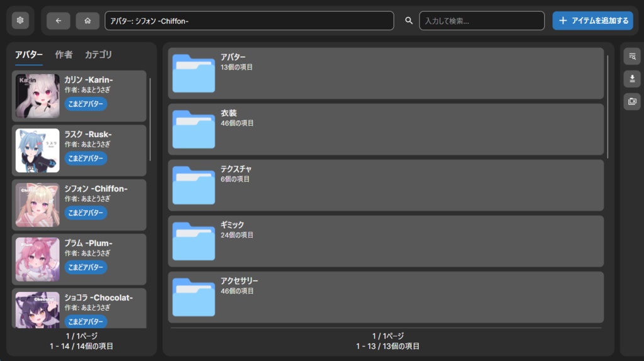Open the テクスチャ folder icon

[194, 185]
